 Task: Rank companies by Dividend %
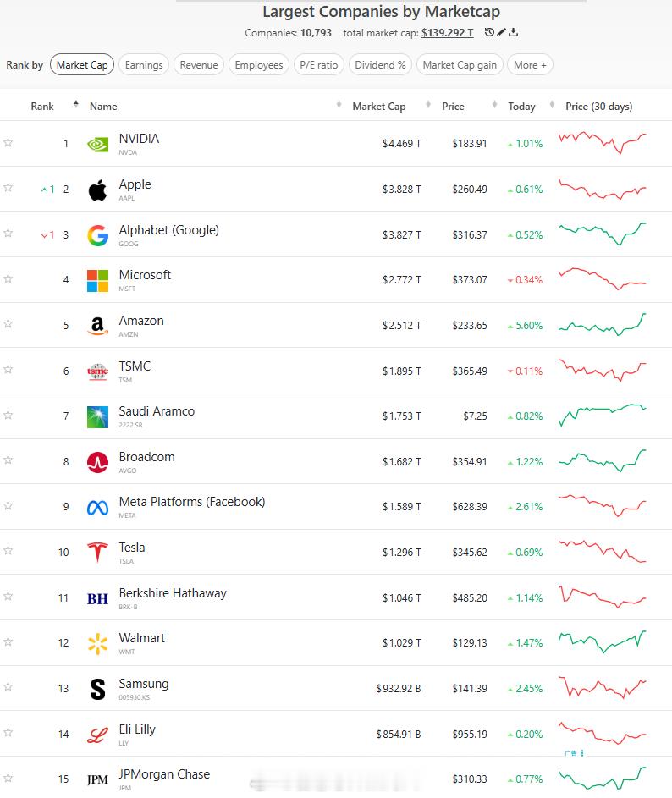click(380, 65)
